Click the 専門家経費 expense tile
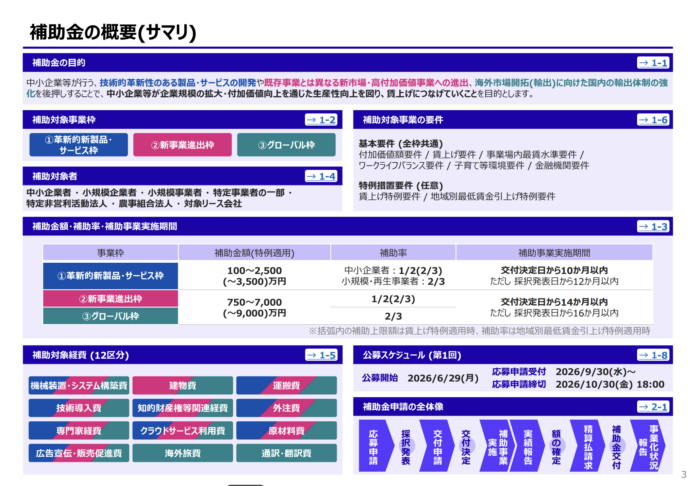The width and height of the screenshot is (700, 486). pyautogui.click(x=79, y=431)
